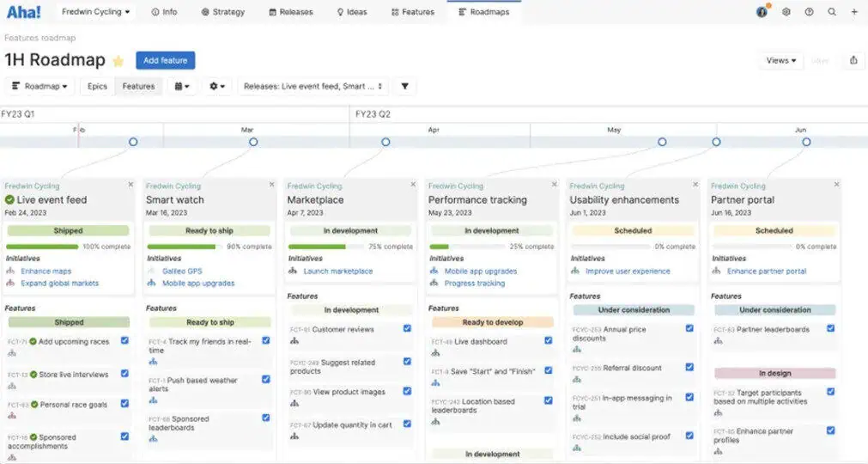The height and width of the screenshot is (464, 868).
Task: Click the Jun release marker on the timeline
Action: tap(806, 142)
